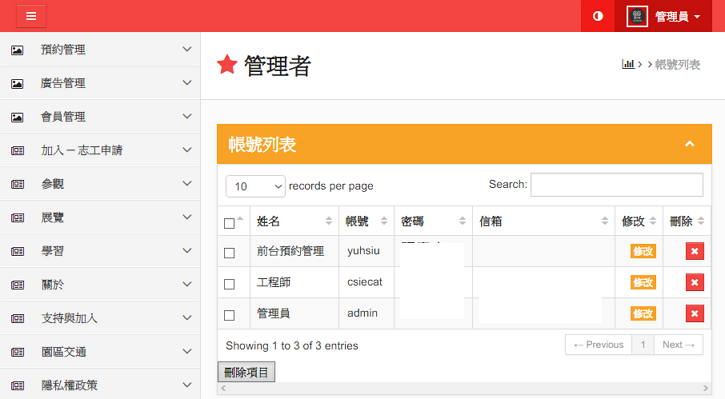This screenshot has width=725, height=399.
Task: Click the admin avatar image
Action: [637, 16]
